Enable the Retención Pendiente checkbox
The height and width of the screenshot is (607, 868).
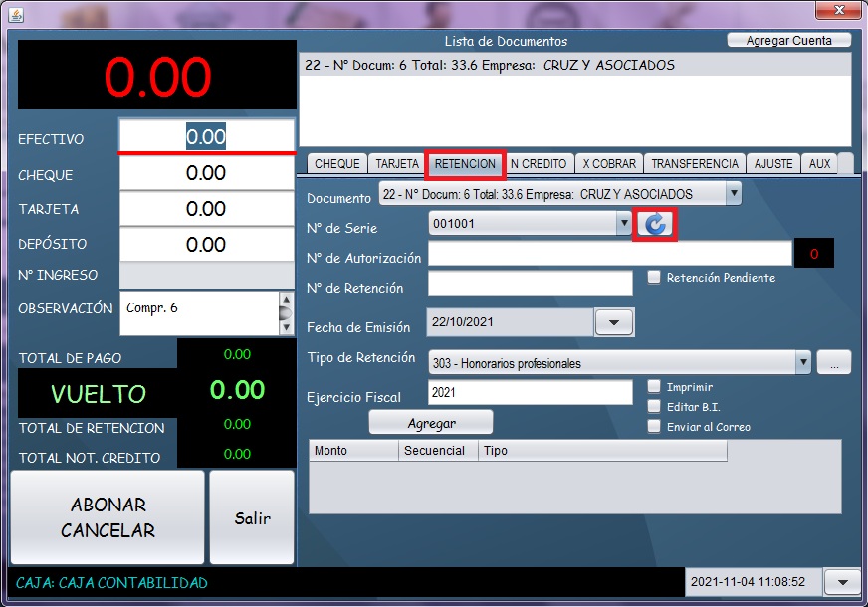coord(654,278)
